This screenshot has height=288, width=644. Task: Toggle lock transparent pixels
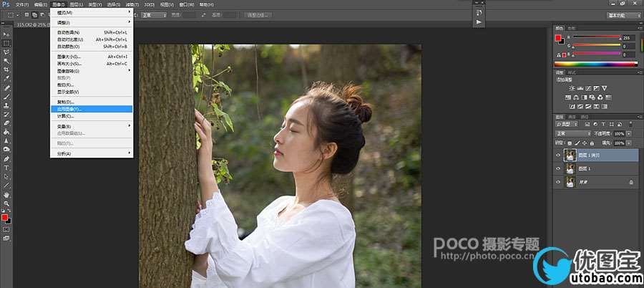[x=570, y=143]
